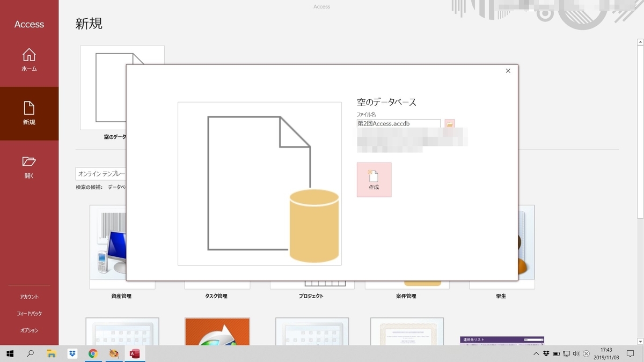Click Dropbox system tray icon
Image resolution: width=644 pixels, height=362 pixels.
tap(546, 353)
